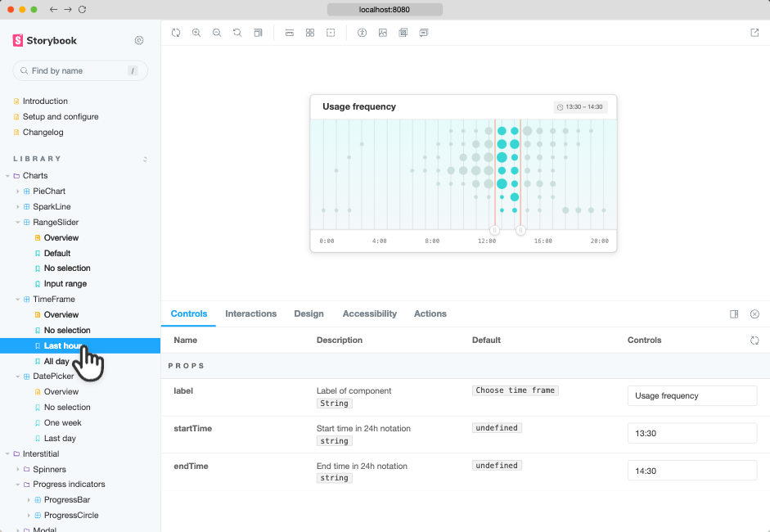Viewport: 770px width, 532px height.
Task: Reset zoom with the toolbar icon
Action: click(237, 33)
